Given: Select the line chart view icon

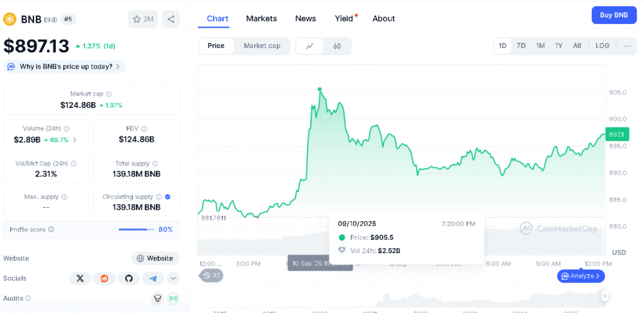Looking at the screenshot, I should [x=309, y=46].
